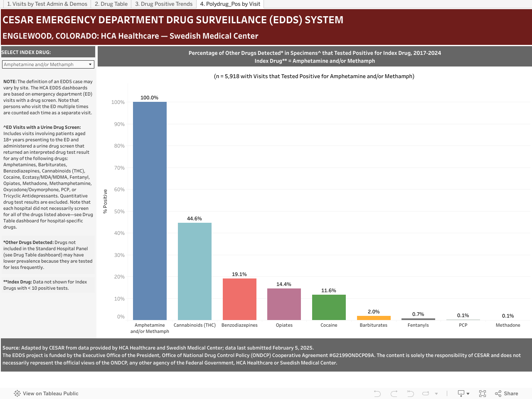Click the redo icon in the Tableau toolbar
Screen dimensions: 532x399
coord(394,393)
